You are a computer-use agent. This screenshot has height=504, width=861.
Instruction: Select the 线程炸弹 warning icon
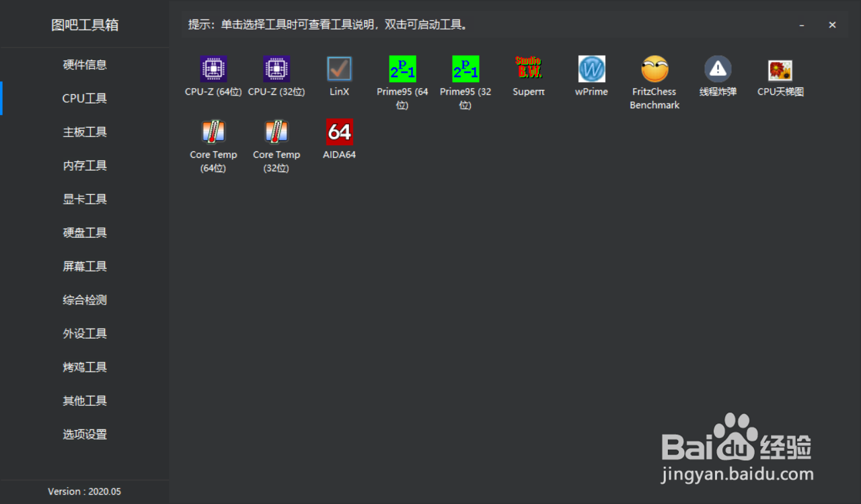point(718,69)
